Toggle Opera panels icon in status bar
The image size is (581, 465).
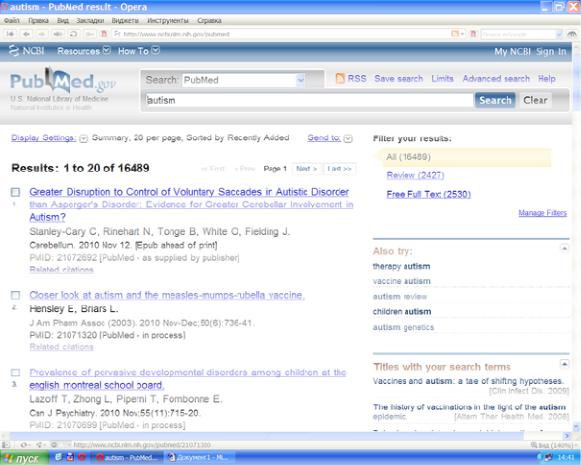[x=6, y=444]
